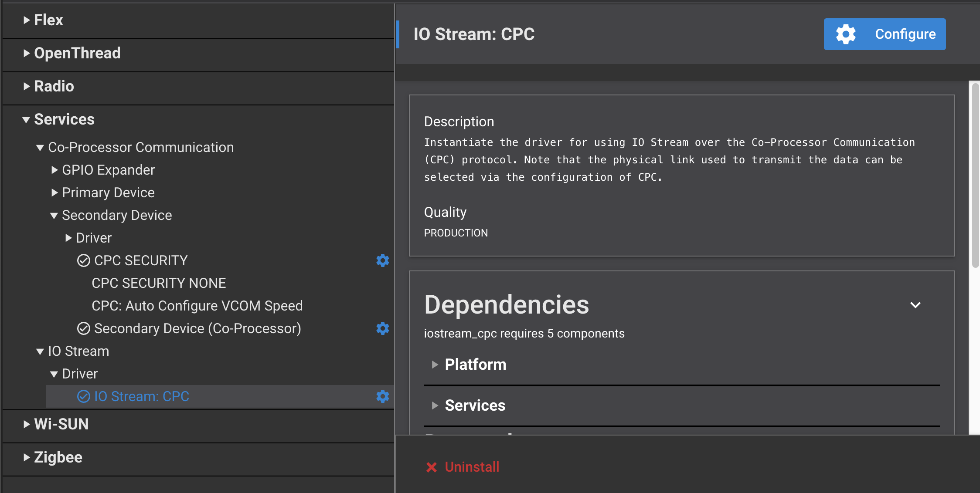Collapse the Services category

click(26, 120)
